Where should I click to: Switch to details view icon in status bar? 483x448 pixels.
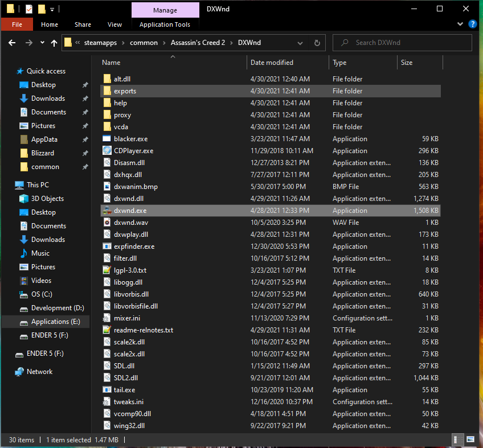tap(458, 439)
